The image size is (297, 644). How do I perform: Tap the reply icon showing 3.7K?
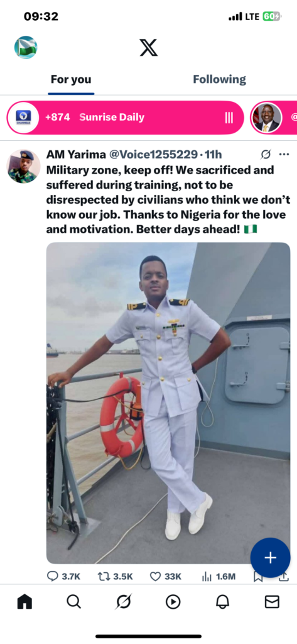pyautogui.click(x=63, y=577)
